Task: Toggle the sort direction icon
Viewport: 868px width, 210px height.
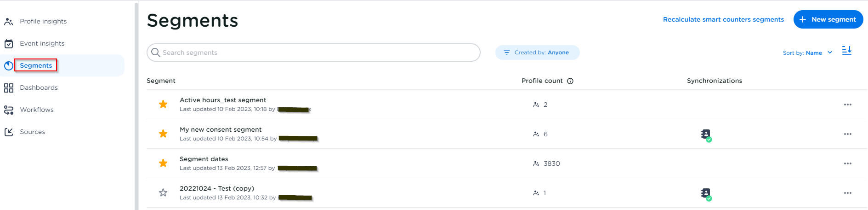Action: pyautogui.click(x=846, y=51)
